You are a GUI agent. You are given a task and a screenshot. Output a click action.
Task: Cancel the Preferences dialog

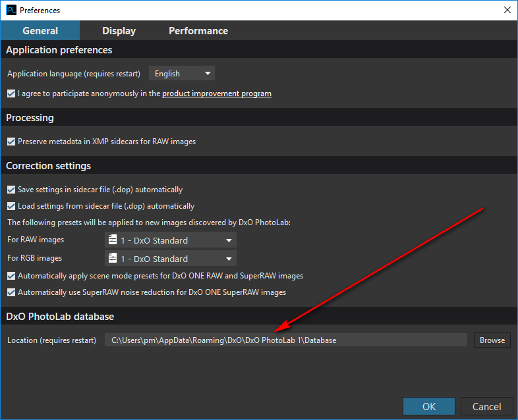(x=486, y=406)
